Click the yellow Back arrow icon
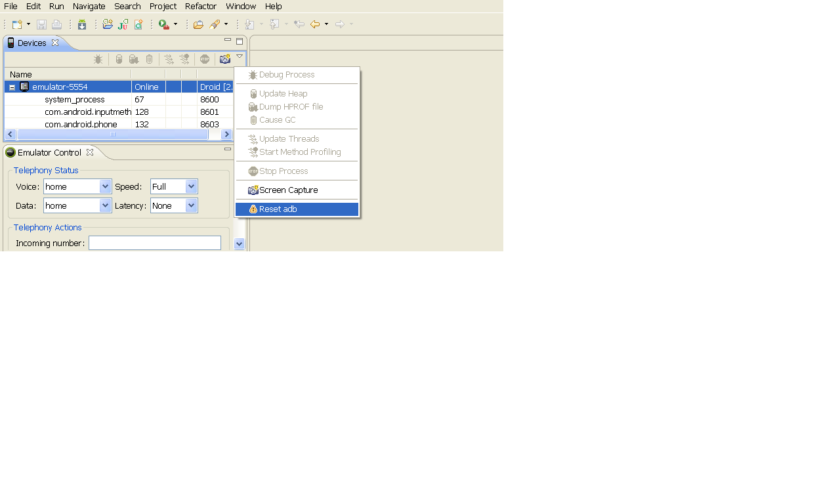840x504 pixels. click(x=315, y=24)
